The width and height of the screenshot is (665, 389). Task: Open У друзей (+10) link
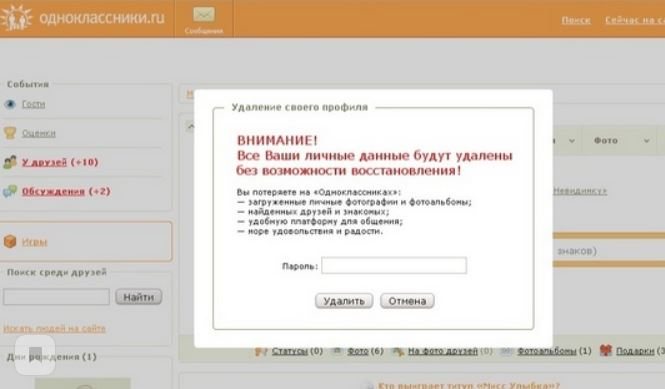click(x=60, y=162)
